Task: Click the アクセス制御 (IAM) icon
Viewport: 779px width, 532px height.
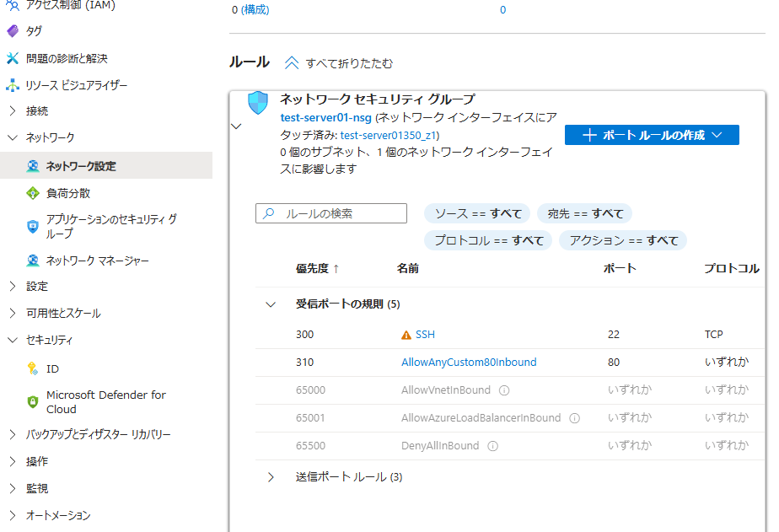Action: [13, 5]
